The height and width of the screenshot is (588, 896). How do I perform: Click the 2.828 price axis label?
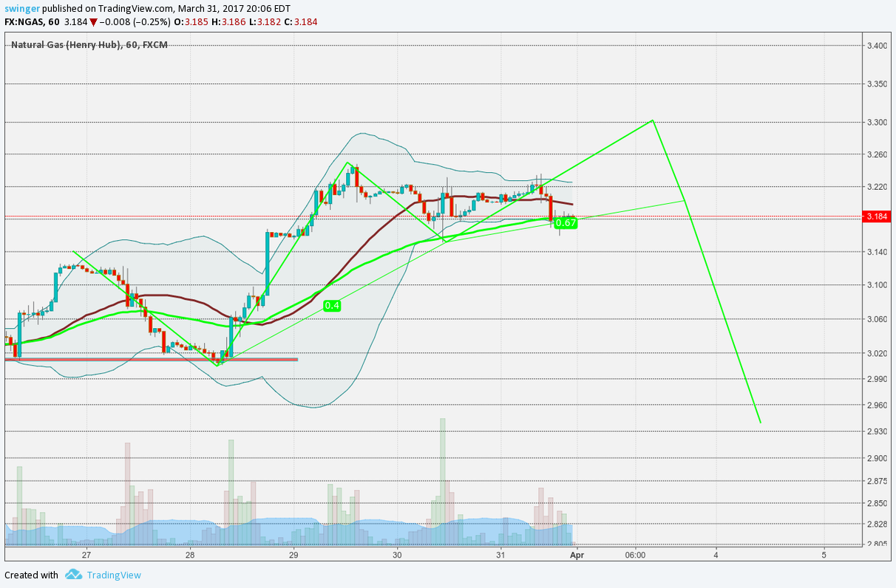[876, 524]
